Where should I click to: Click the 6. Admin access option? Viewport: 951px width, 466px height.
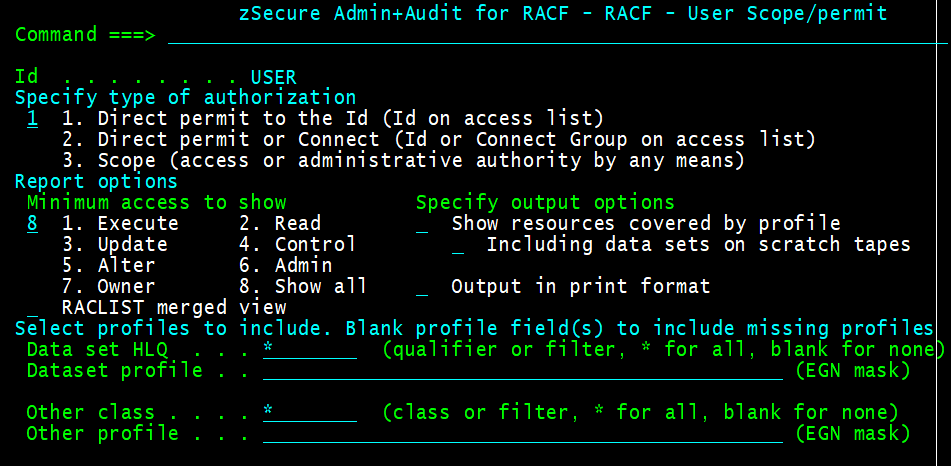pyautogui.click(x=286, y=266)
